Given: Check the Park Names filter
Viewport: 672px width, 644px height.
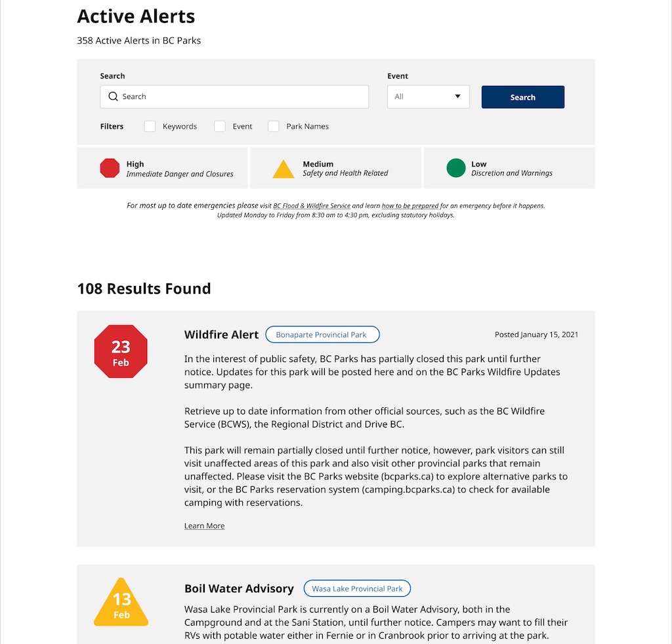Looking at the screenshot, I should pyautogui.click(x=274, y=127).
